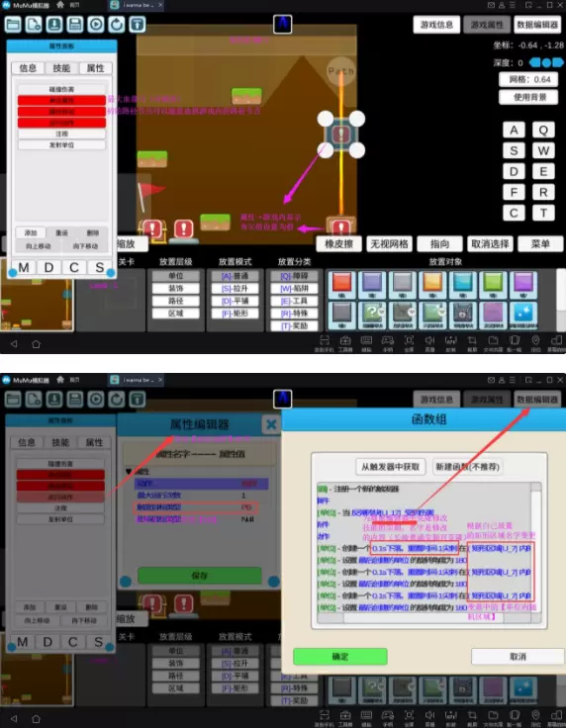This screenshot has height=728, width=566.
Task: Click Android back triangle in upper emulator bar
Action: (x=14, y=344)
